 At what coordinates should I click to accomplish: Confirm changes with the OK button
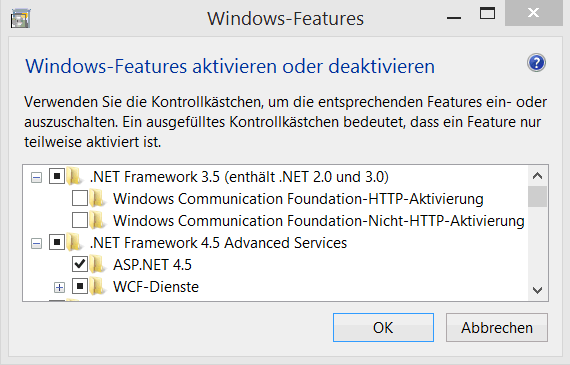point(383,328)
